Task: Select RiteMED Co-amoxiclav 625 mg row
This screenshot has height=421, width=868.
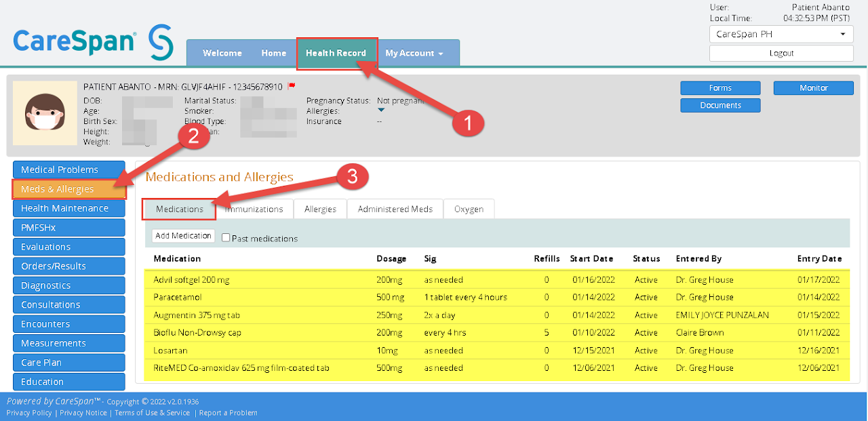Action: (x=497, y=368)
